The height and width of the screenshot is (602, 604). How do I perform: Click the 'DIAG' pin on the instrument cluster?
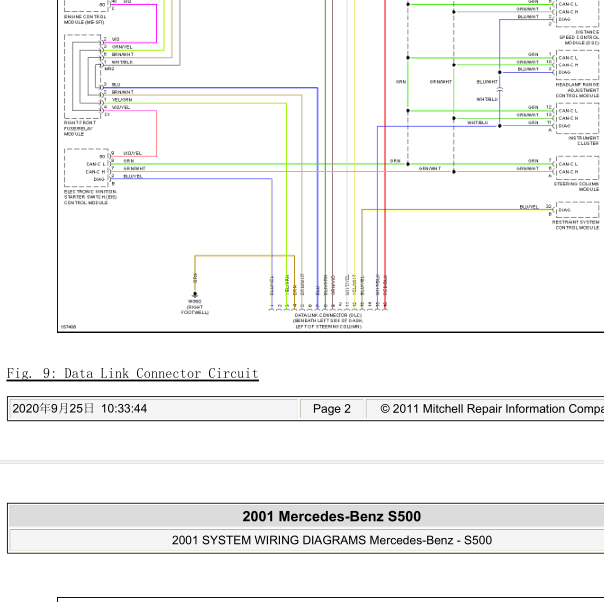564,126
